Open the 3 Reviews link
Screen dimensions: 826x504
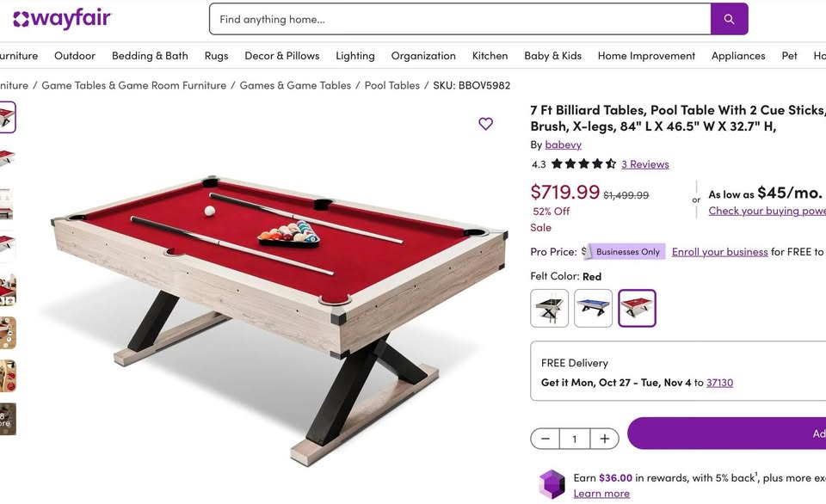(645, 164)
